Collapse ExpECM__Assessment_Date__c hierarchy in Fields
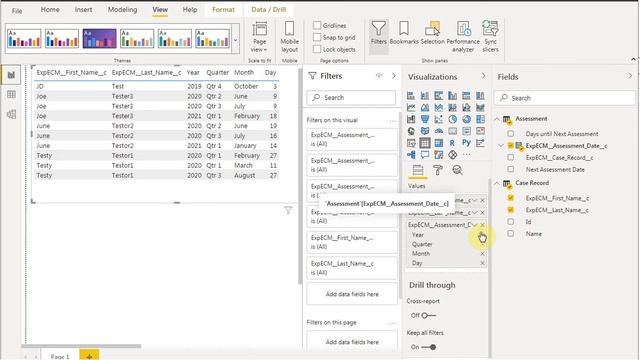The width and height of the screenshot is (640, 360). click(501, 145)
